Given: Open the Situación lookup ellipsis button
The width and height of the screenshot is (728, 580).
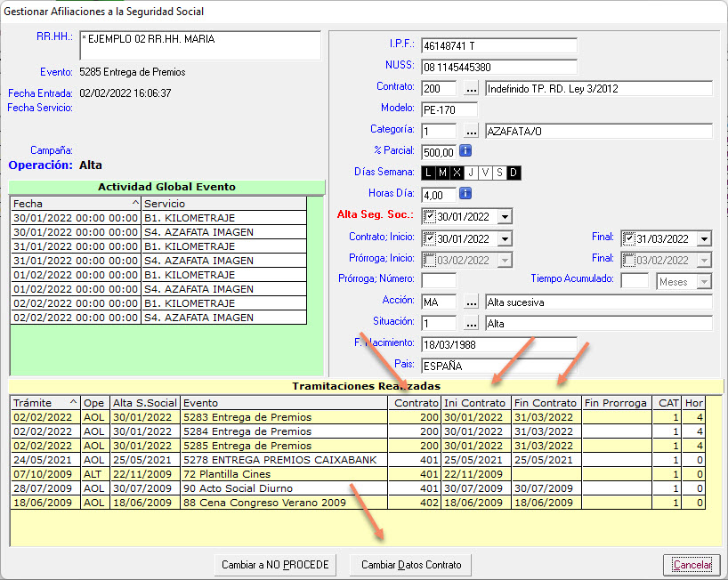Looking at the screenshot, I should (472, 324).
